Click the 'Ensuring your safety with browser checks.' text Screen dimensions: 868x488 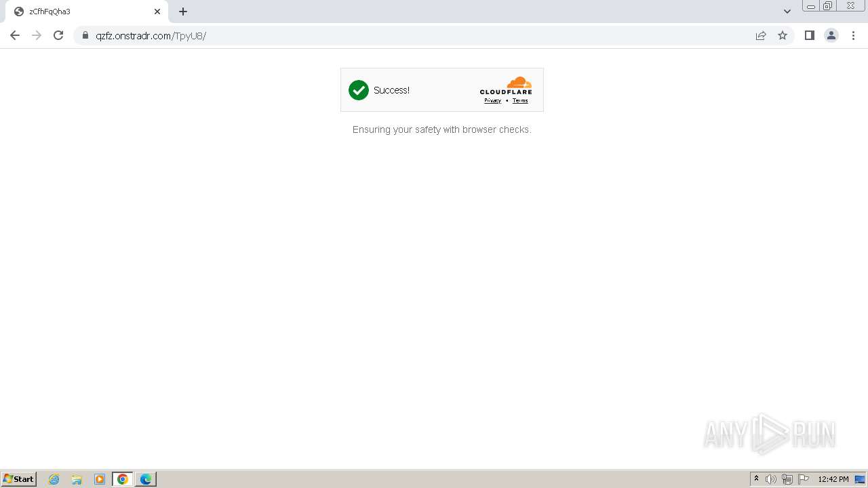click(x=441, y=129)
